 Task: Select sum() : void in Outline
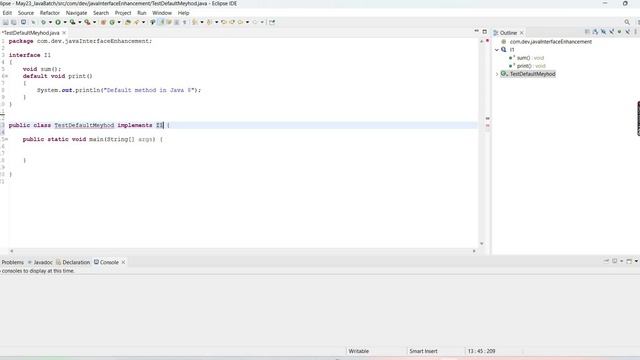530,58
